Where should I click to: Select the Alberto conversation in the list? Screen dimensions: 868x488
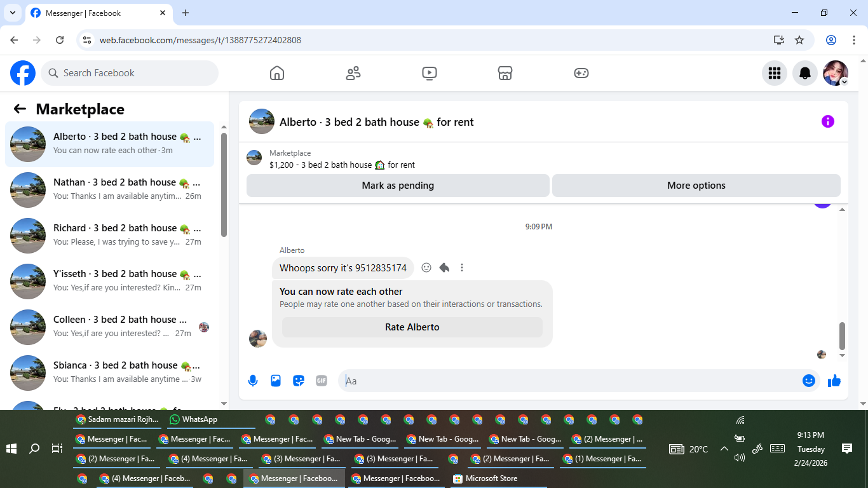(110, 144)
